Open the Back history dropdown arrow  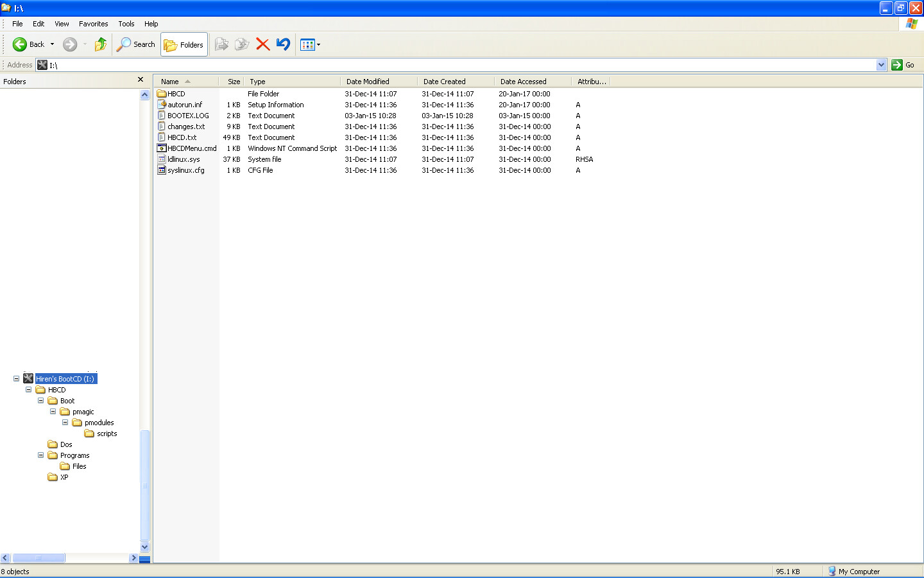click(x=52, y=44)
